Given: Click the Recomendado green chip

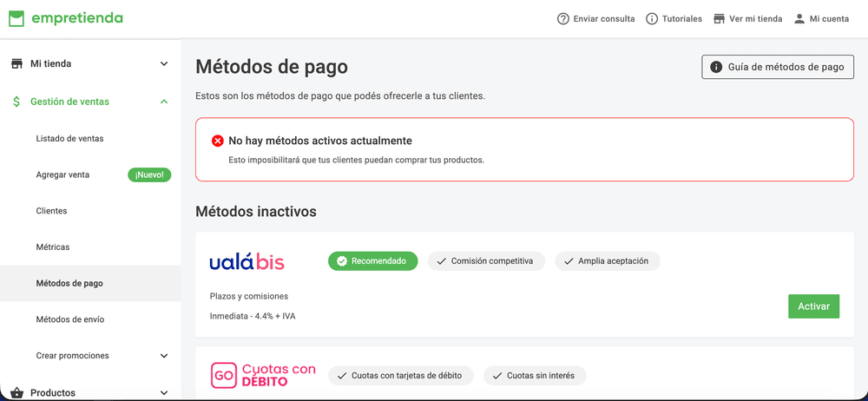Looking at the screenshot, I should click(x=373, y=261).
